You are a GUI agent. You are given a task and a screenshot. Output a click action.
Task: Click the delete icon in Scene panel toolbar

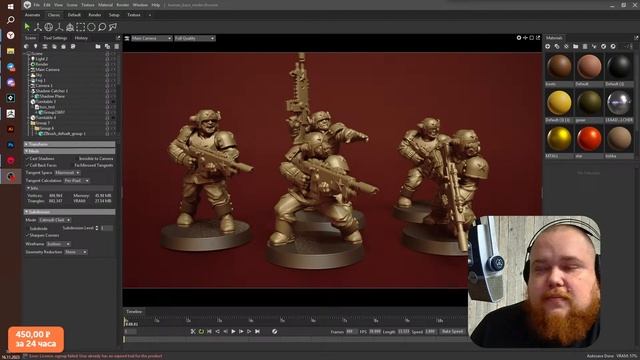(117, 47)
